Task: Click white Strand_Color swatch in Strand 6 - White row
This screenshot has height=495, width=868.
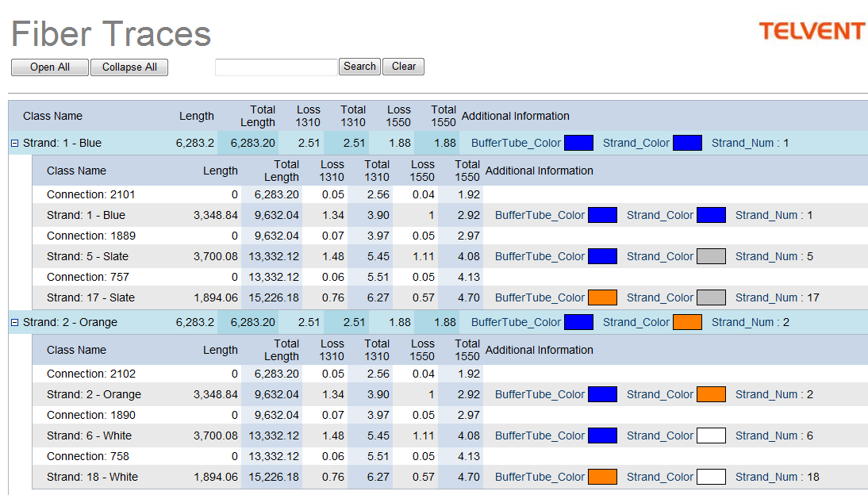Action: pos(712,436)
